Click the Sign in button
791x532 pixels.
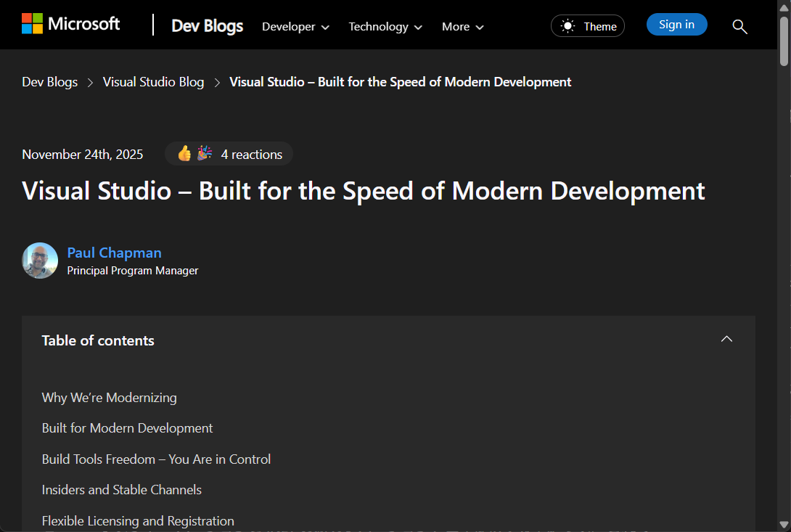(676, 24)
